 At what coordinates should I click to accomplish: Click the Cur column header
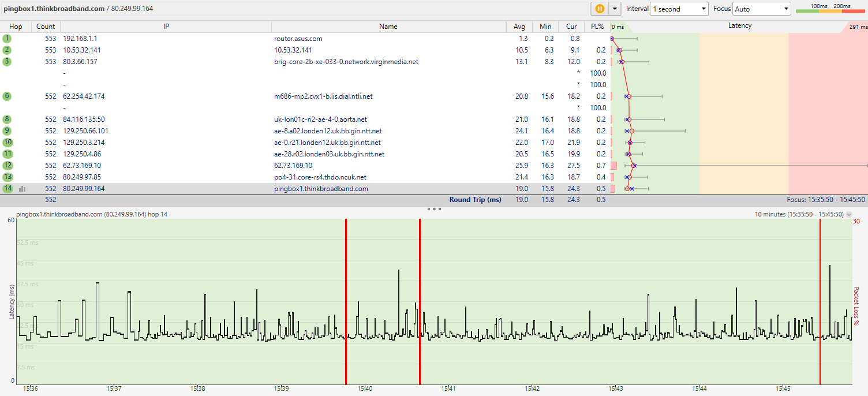click(571, 27)
